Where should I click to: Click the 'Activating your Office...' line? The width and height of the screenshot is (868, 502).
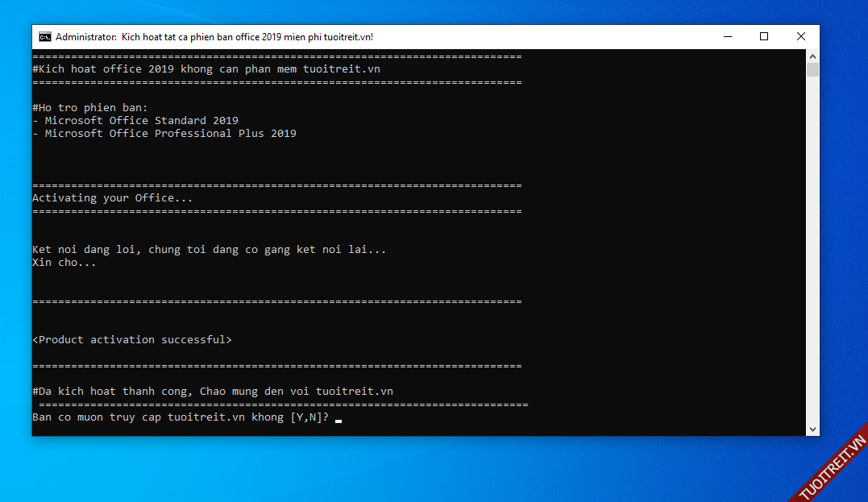(x=112, y=198)
